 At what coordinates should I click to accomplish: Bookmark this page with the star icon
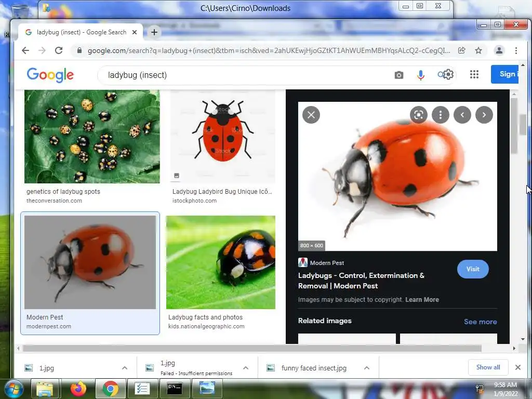(478, 50)
